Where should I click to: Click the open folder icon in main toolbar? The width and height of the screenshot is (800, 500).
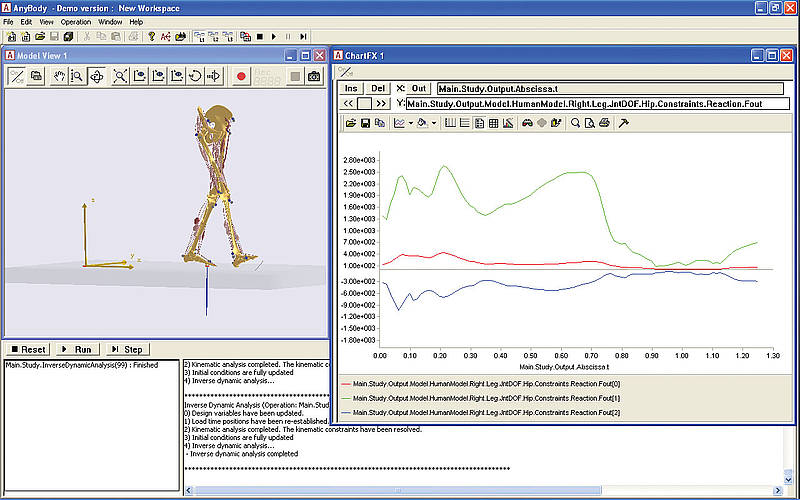point(40,37)
